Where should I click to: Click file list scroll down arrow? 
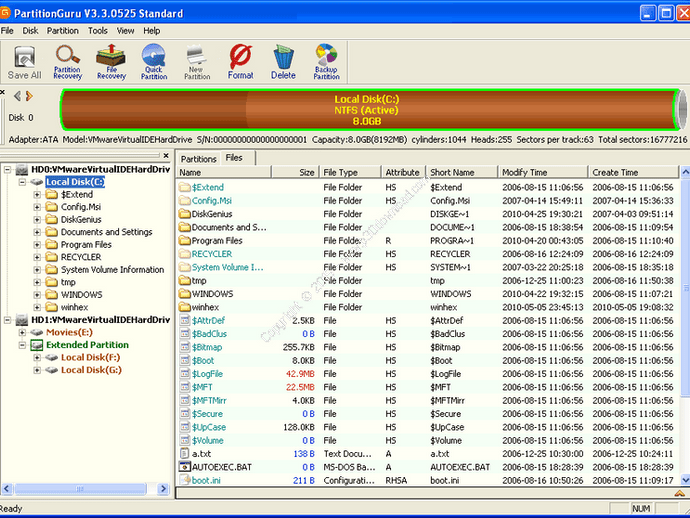coord(685,480)
